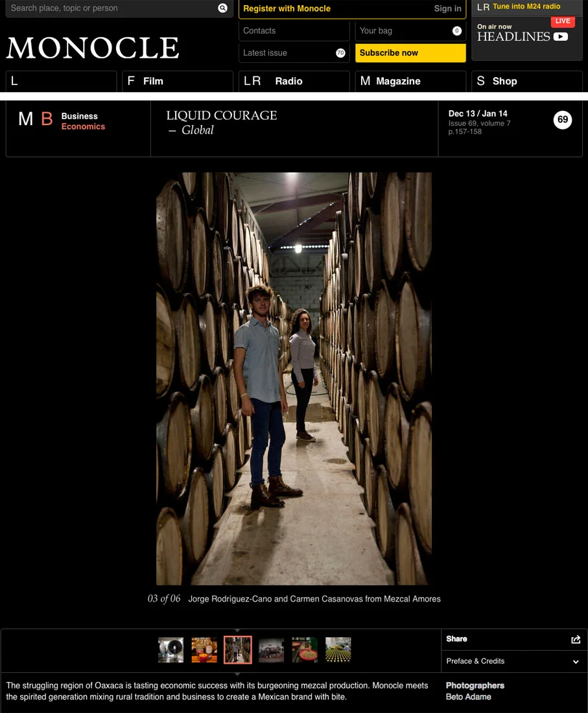This screenshot has width=588, height=713.
Task: Click the orange B business letter
Action: coord(47,119)
